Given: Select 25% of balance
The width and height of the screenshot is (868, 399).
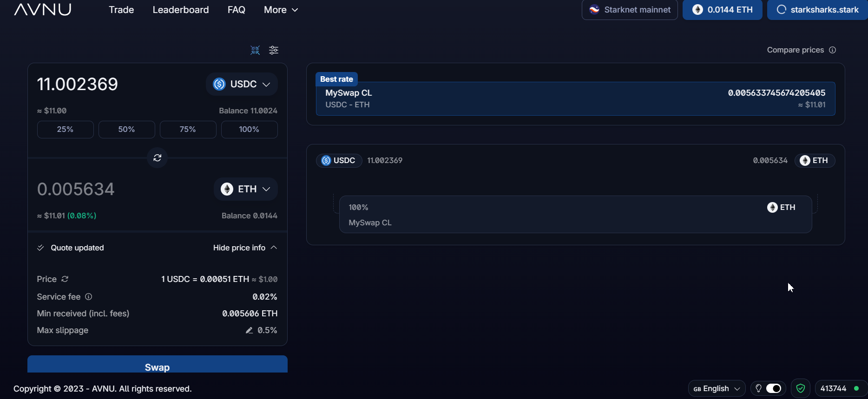Looking at the screenshot, I should tap(66, 130).
